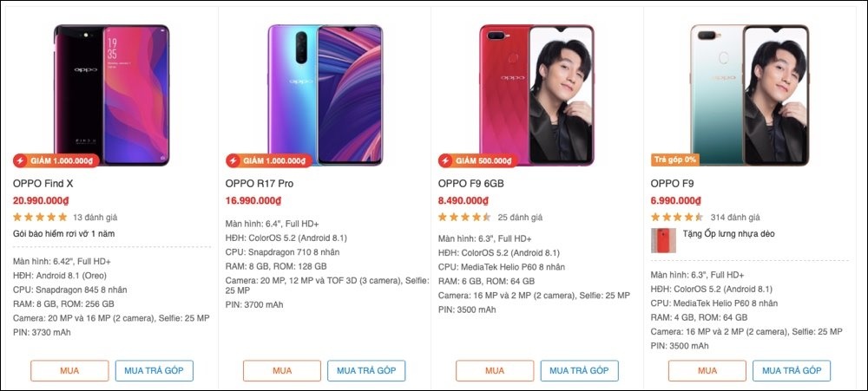
Task: Open the red OPPO F9 6GB product image
Action: [x=536, y=94]
